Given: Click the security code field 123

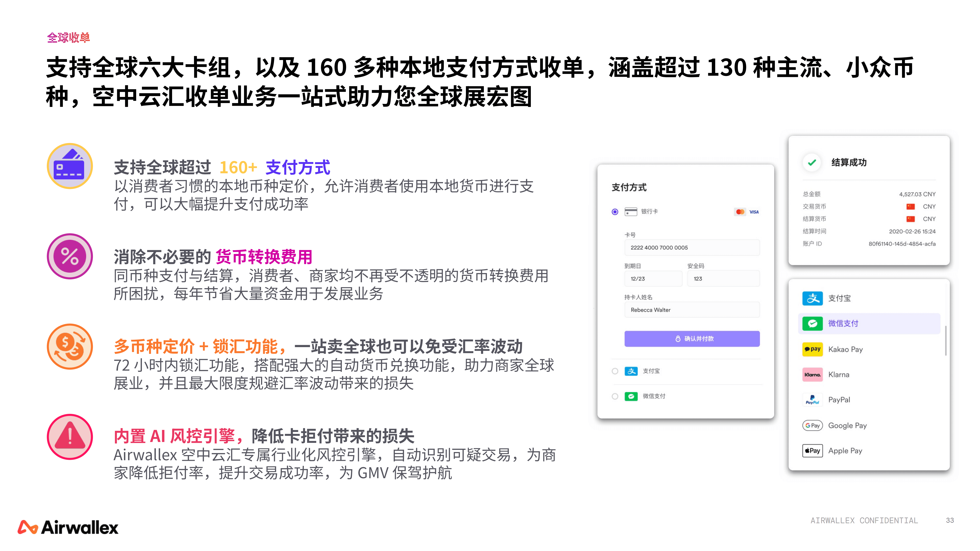Looking at the screenshot, I should click(x=724, y=279).
